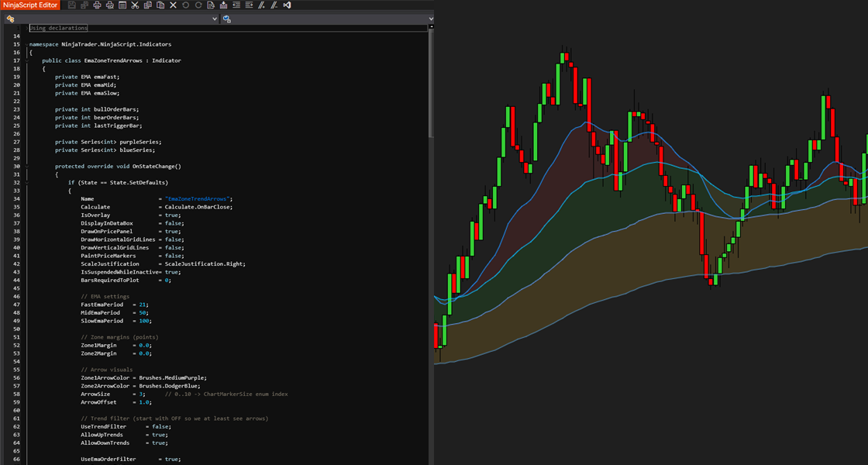
Task: Click the Redo arrow icon
Action: [x=198, y=5]
